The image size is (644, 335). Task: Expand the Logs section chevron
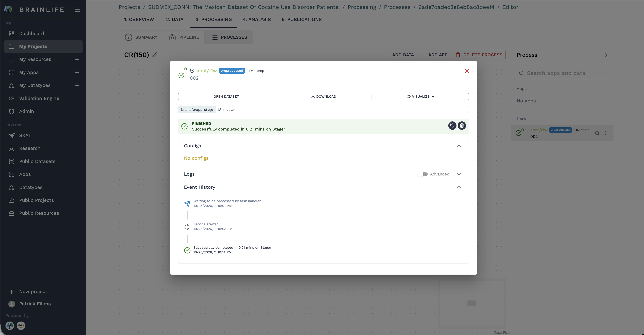click(x=459, y=174)
